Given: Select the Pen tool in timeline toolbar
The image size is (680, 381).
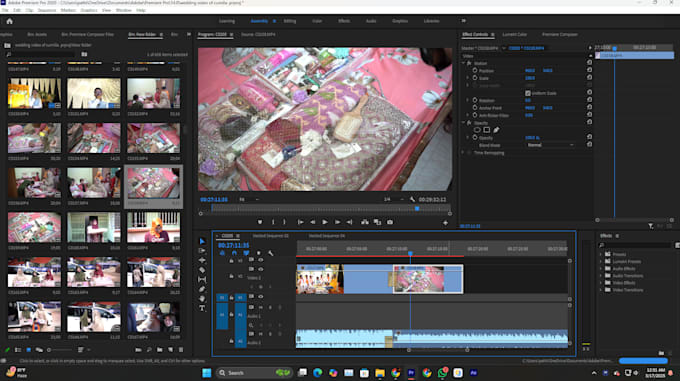Looking at the screenshot, I should coord(202,289).
